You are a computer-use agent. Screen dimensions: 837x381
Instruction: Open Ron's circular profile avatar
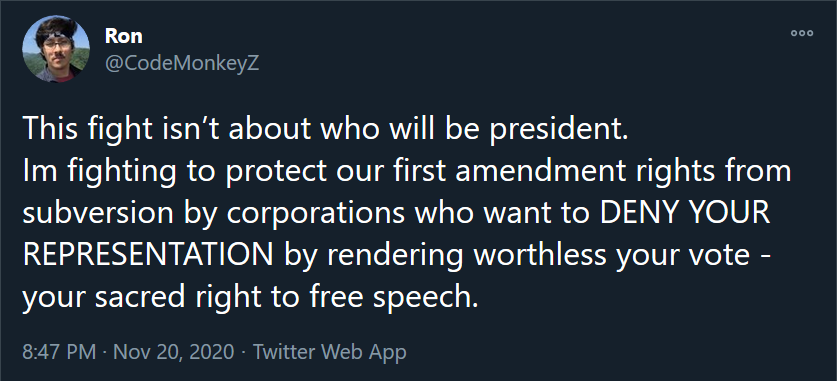(56, 49)
